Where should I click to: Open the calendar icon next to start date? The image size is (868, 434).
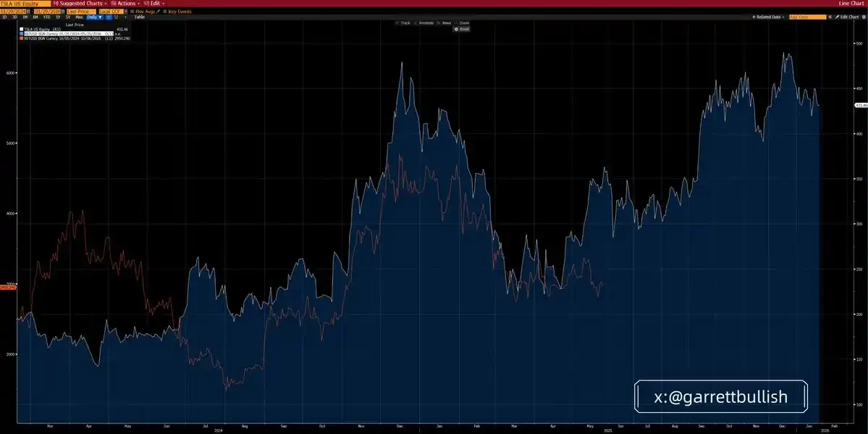coord(27,11)
